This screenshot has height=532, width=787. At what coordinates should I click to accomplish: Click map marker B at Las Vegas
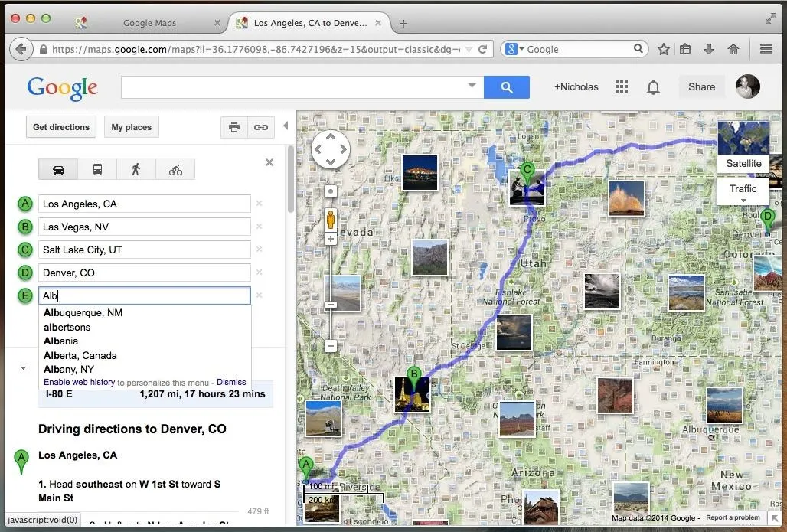click(413, 377)
